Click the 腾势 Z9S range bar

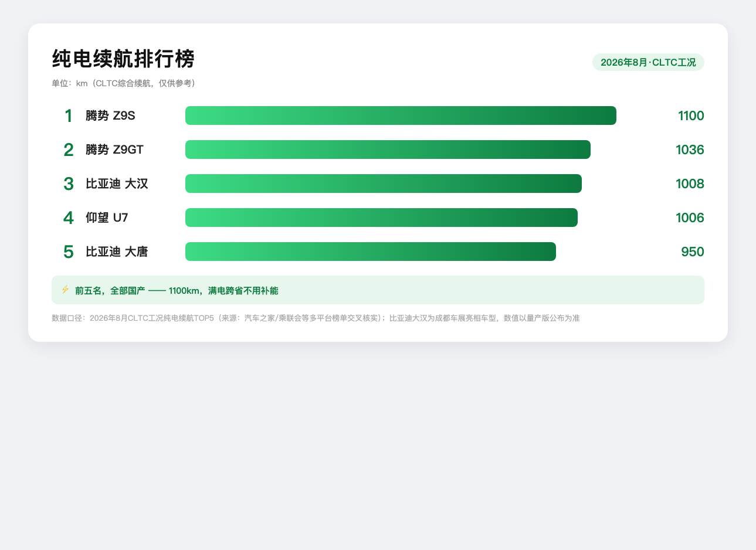coord(401,116)
